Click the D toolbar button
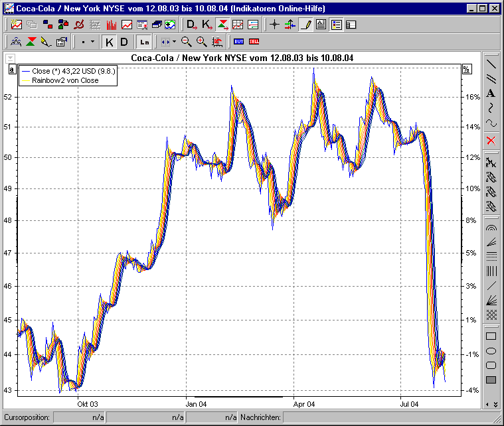504x426 pixels. pos(124,42)
